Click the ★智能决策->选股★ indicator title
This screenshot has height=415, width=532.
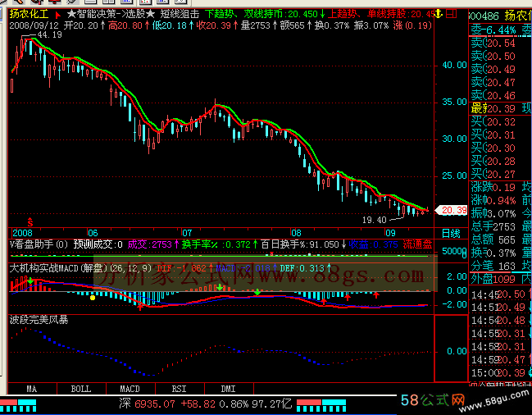[x=111, y=14]
